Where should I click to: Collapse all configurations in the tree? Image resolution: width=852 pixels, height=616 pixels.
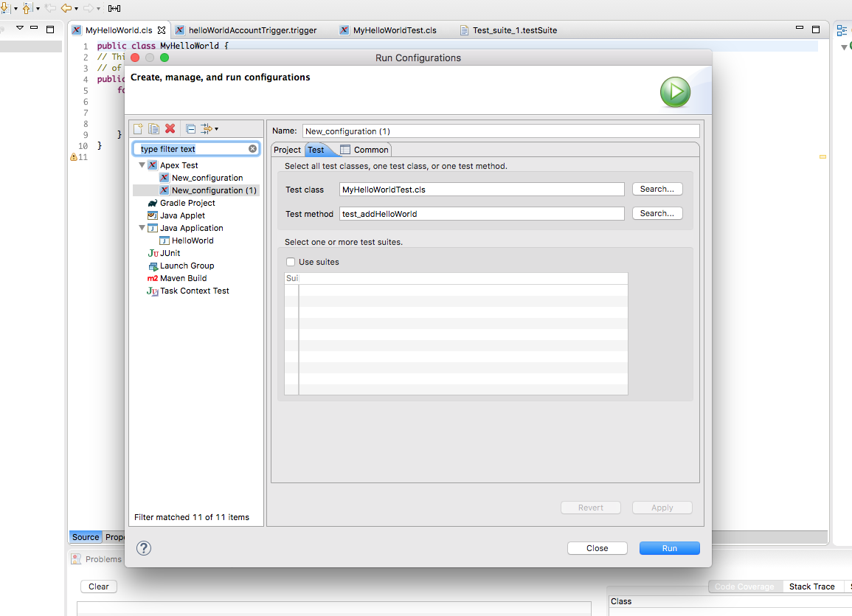tap(190, 128)
